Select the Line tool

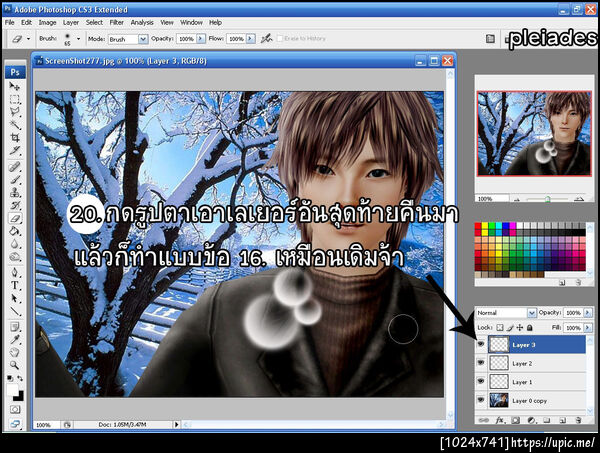pyautogui.click(x=15, y=311)
